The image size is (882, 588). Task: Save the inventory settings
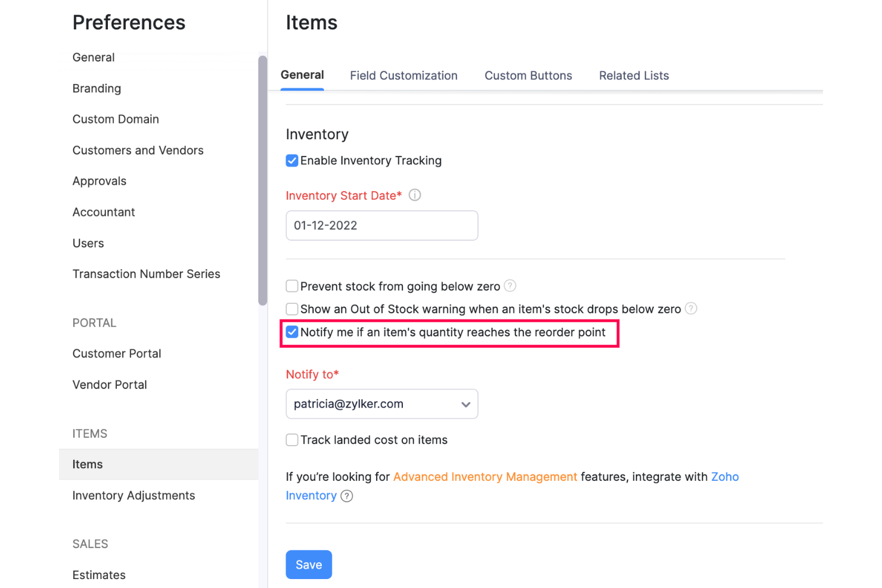(x=309, y=564)
